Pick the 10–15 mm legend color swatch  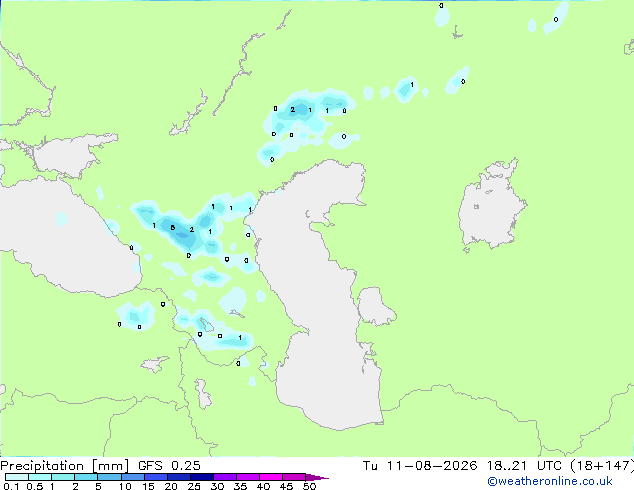133,477
